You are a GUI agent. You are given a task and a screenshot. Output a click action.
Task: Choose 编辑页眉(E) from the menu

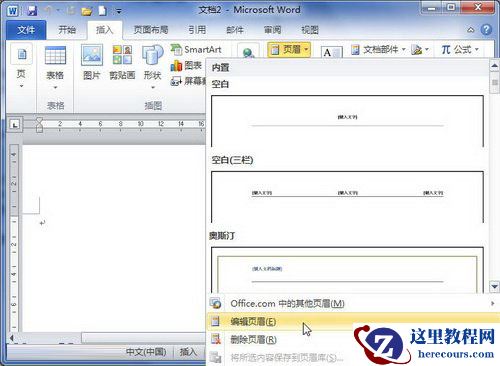[x=353, y=322]
